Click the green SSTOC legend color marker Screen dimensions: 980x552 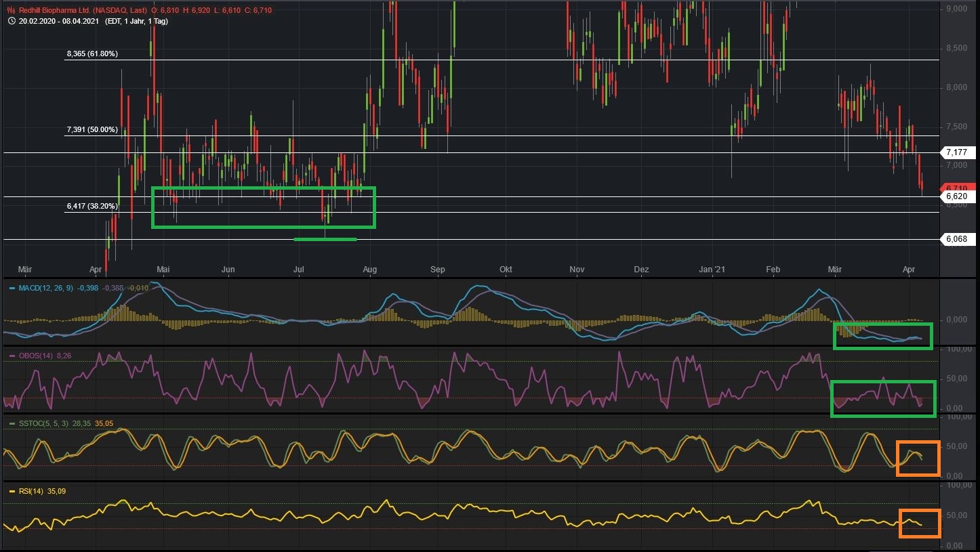(x=12, y=423)
